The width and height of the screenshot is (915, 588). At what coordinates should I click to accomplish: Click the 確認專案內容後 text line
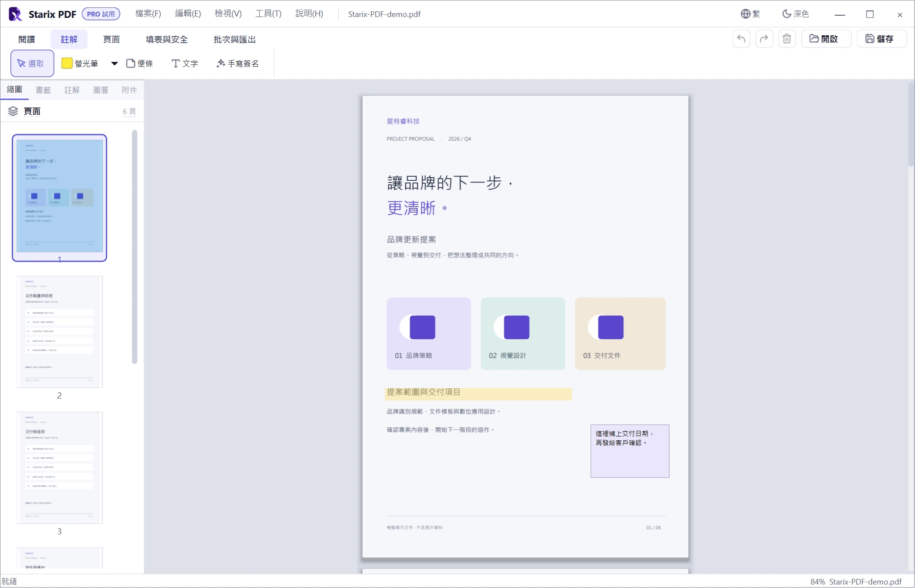(441, 430)
